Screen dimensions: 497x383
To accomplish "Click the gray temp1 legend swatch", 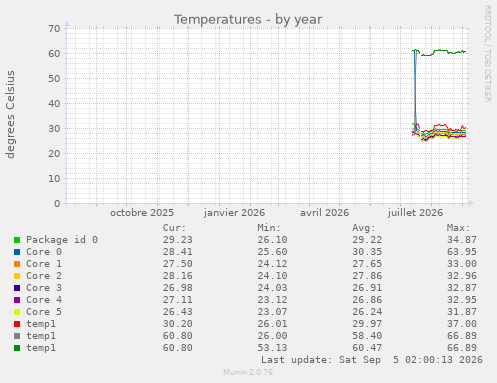I will point(17,336).
